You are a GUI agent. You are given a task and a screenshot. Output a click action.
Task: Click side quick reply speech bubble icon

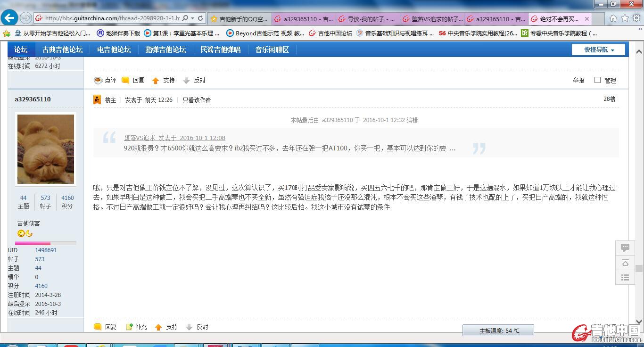(x=625, y=248)
